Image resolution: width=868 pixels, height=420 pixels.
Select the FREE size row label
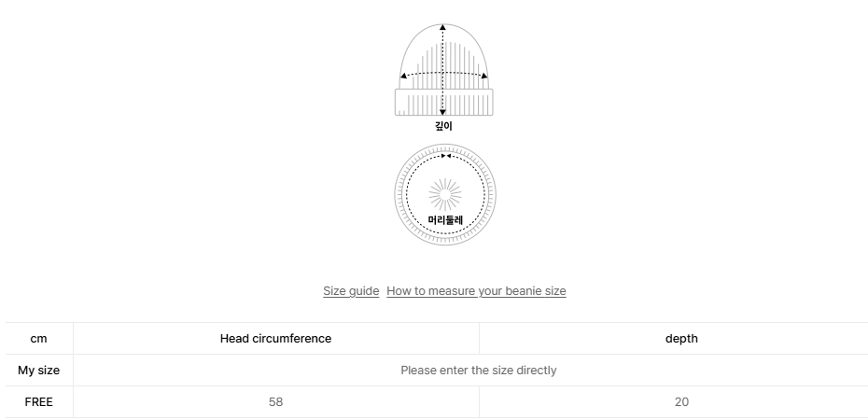[x=38, y=402]
